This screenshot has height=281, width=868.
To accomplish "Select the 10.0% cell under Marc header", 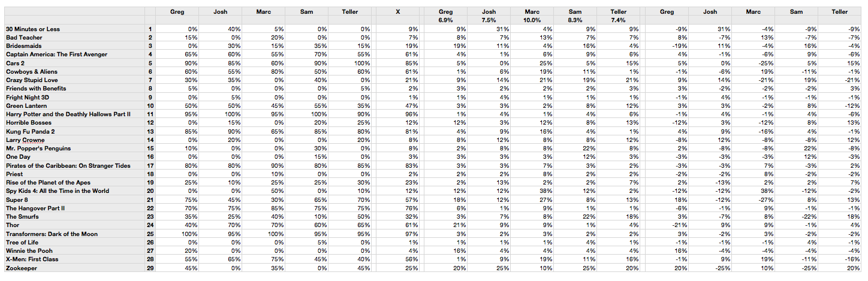I will [532, 20].
